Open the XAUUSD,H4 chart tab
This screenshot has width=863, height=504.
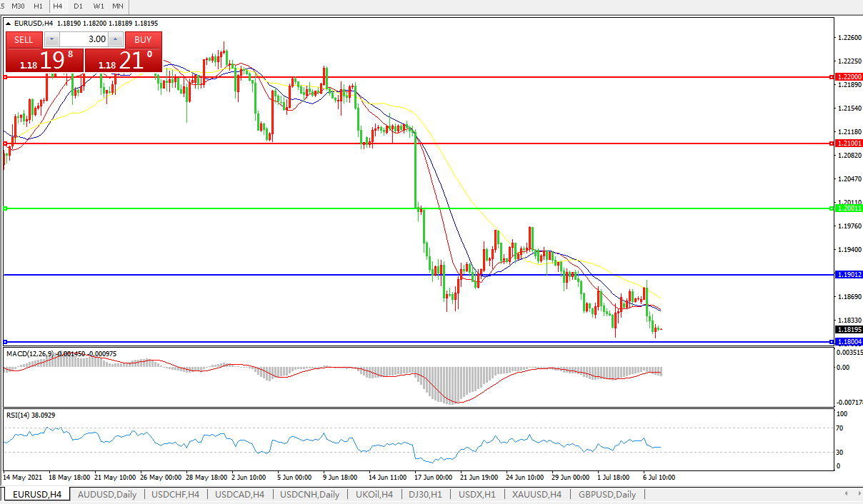click(x=537, y=494)
